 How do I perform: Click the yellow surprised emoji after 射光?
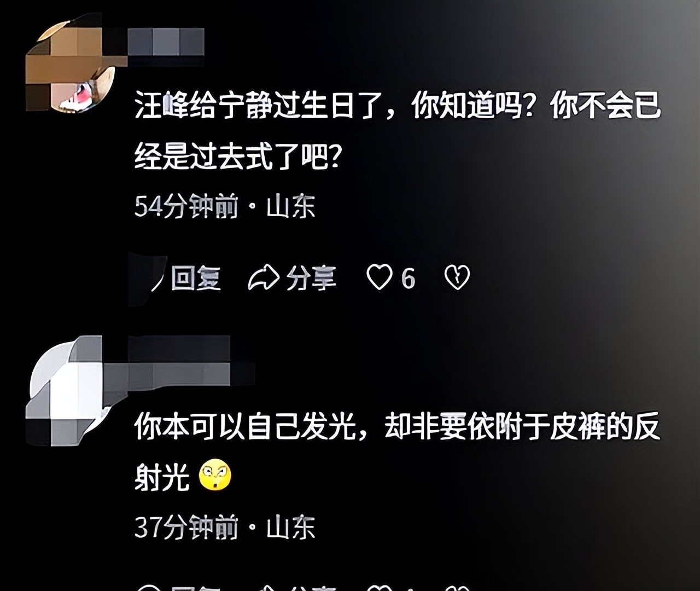click(x=215, y=475)
